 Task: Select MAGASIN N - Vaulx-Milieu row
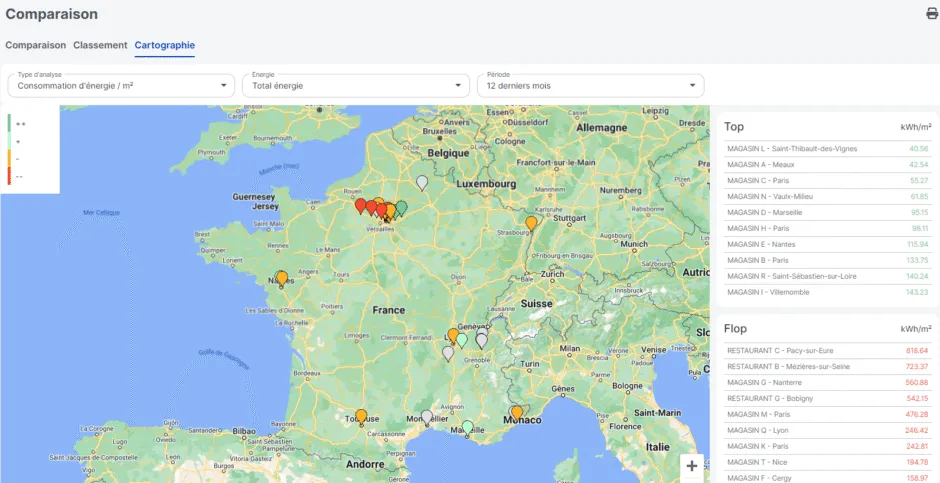click(x=827, y=197)
